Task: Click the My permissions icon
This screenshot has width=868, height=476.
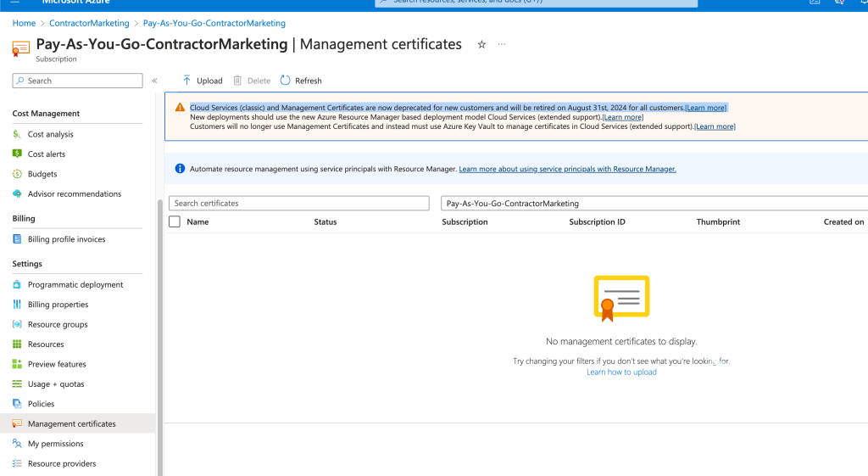Action: point(17,444)
